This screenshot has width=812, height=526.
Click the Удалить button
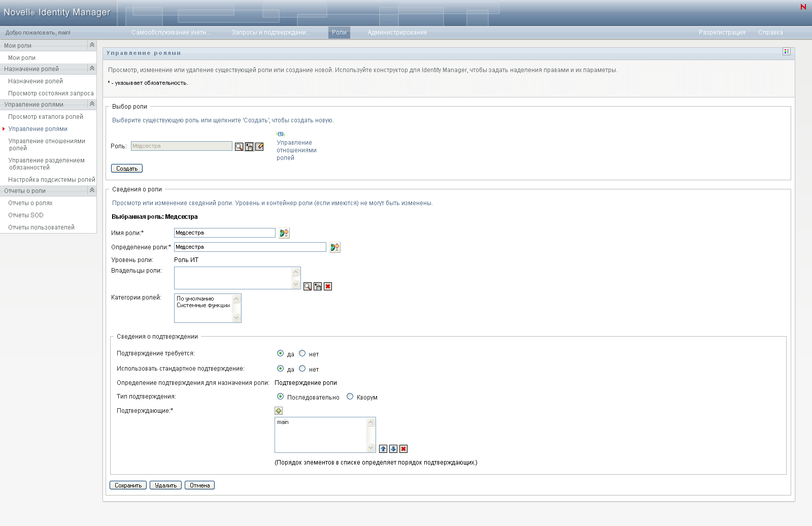tap(165, 485)
